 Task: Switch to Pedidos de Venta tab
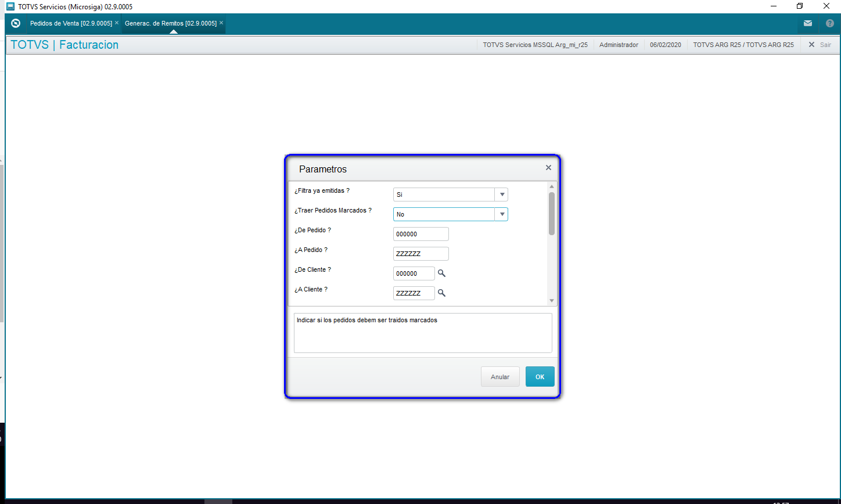pyautogui.click(x=71, y=23)
